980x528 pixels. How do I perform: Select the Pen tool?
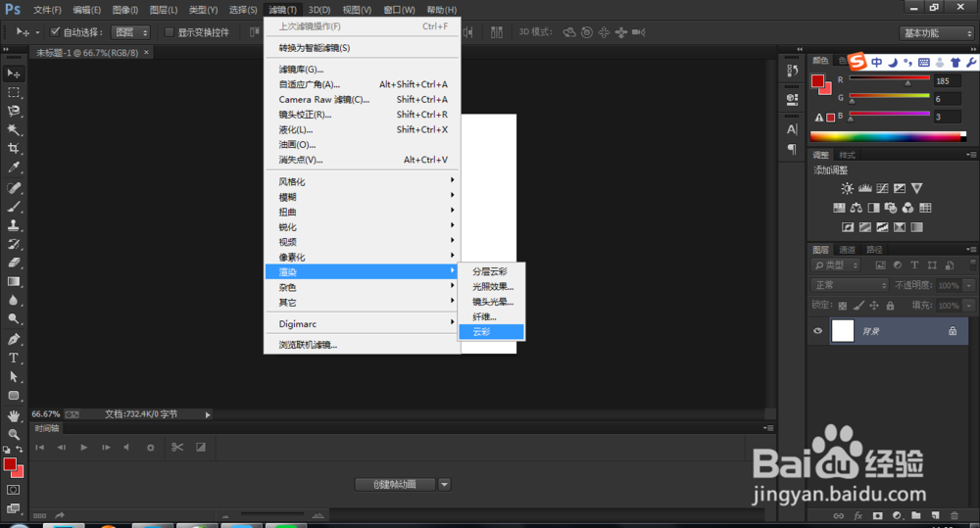point(13,339)
